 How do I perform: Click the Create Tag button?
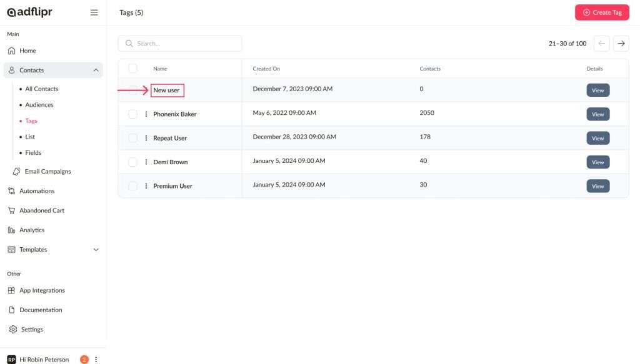601,12
